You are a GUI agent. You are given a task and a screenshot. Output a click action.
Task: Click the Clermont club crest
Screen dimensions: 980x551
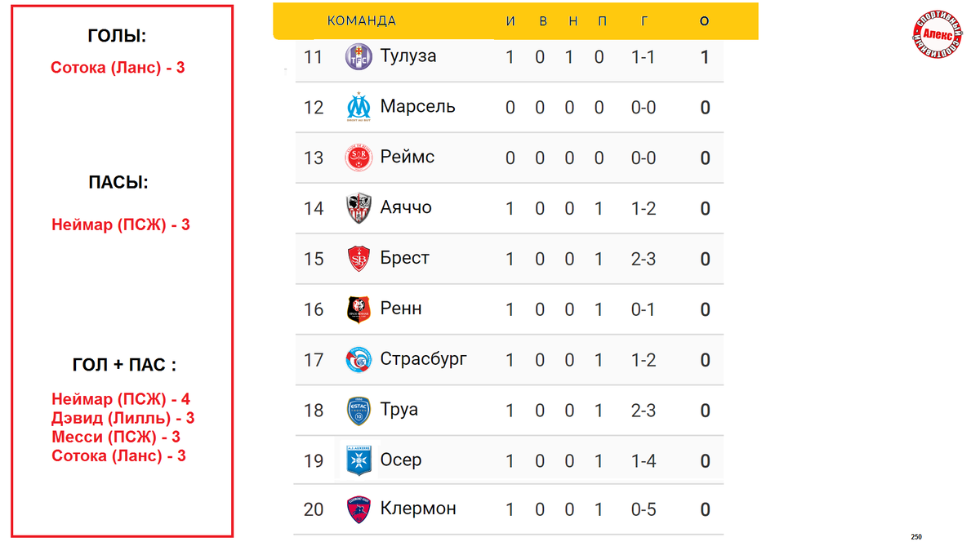[x=359, y=509]
